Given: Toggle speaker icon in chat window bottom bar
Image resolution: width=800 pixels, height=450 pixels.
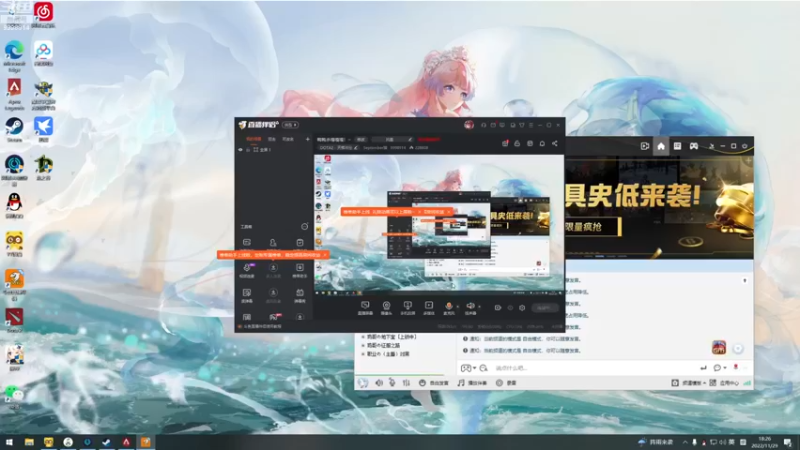Looking at the screenshot, I should 379,383.
